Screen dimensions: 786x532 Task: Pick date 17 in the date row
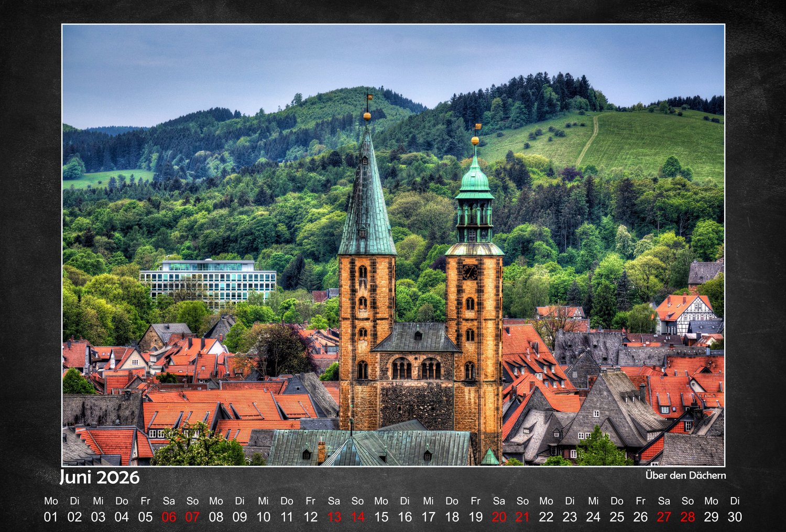pyautogui.click(x=428, y=517)
